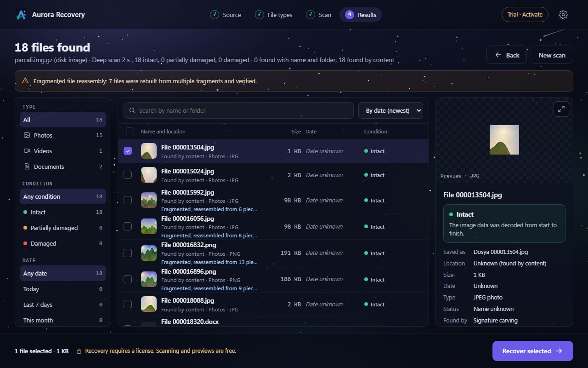Focus the Search by name or folder field
The width and height of the screenshot is (588, 368).
[238, 110]
